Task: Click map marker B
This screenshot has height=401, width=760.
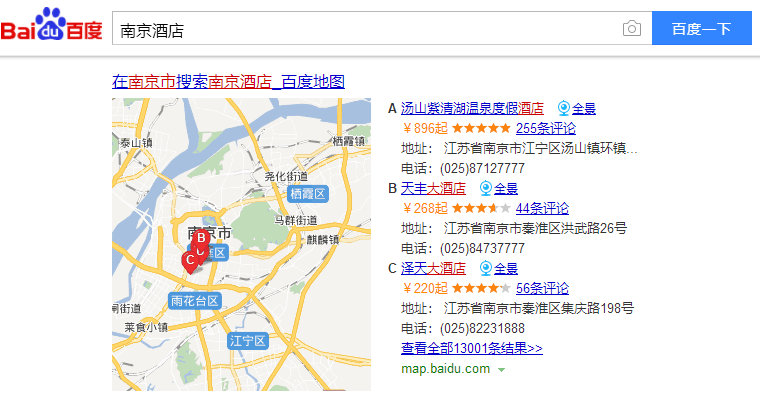Action: coord(201,239)
